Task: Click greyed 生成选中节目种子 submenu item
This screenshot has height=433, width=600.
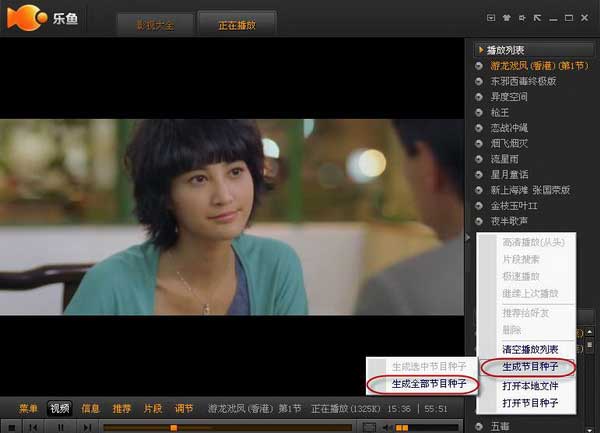Action: tap(429, 366)
